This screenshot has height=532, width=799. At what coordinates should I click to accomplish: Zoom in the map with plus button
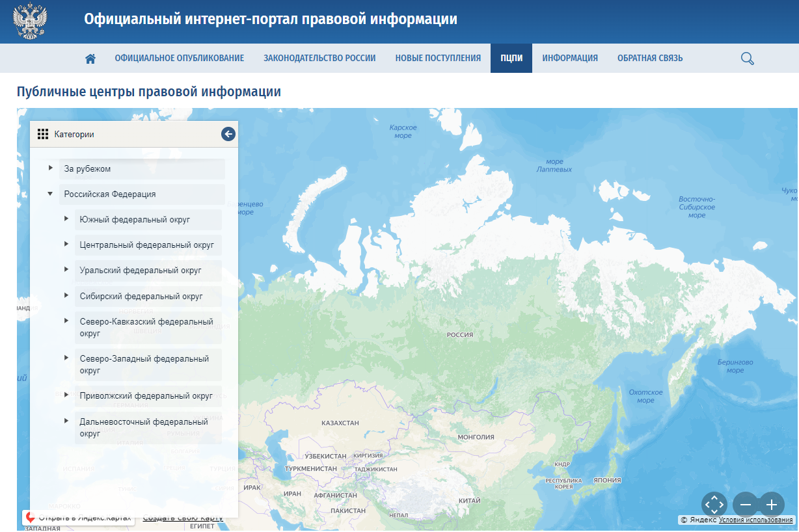click(772, 505)
